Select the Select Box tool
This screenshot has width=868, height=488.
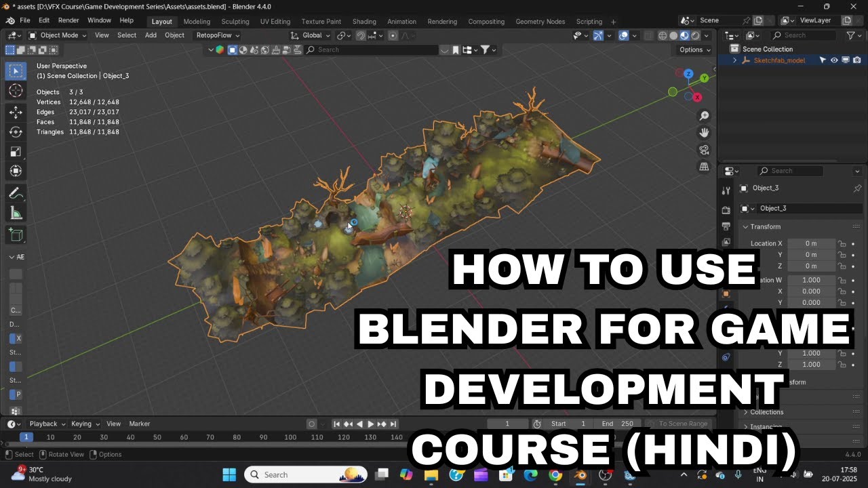click(16, 71)
